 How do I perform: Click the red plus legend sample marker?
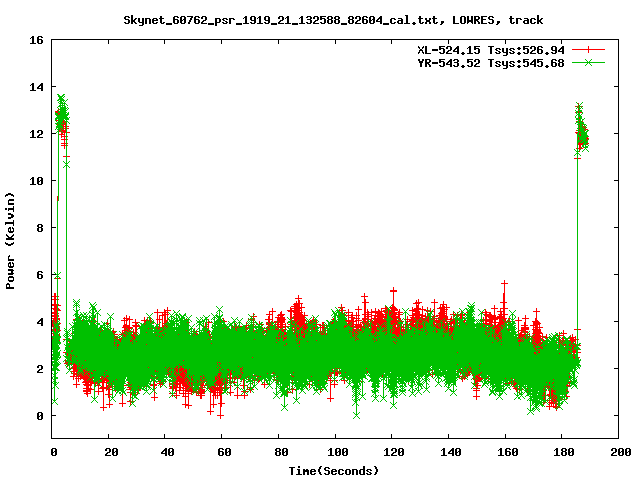[588, 50]
